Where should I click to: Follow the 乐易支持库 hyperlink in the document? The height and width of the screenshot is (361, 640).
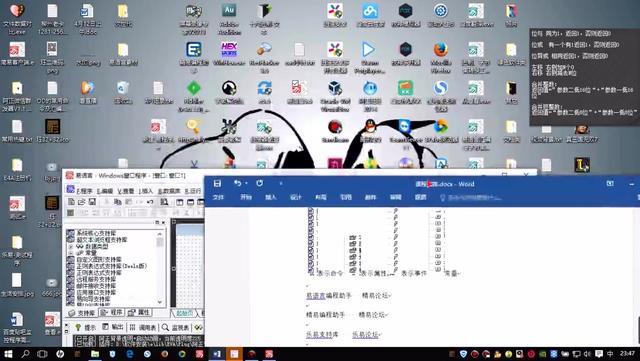click(x=322, y=334)
